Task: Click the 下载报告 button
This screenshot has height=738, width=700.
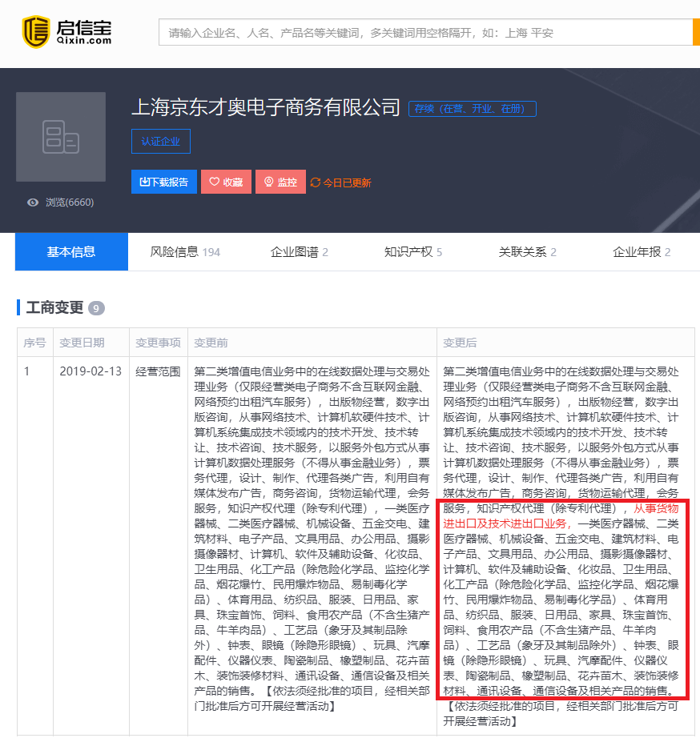Action: [164, 182]
